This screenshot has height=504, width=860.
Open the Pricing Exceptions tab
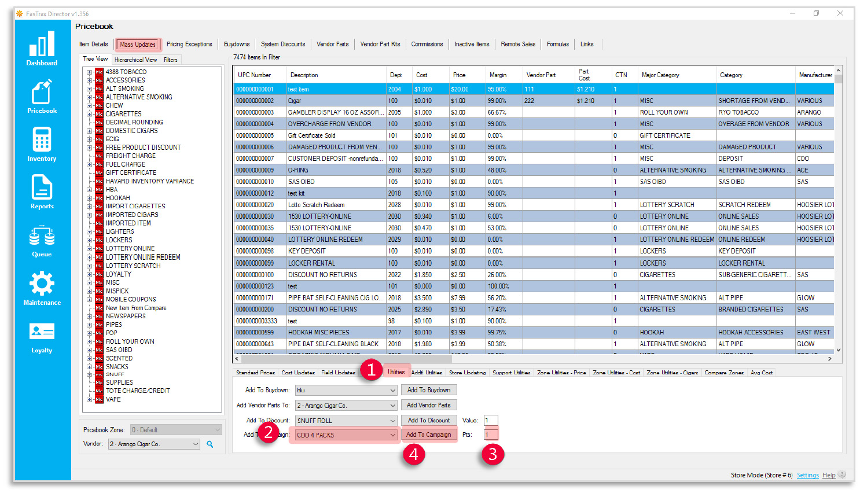coord(189,45)
